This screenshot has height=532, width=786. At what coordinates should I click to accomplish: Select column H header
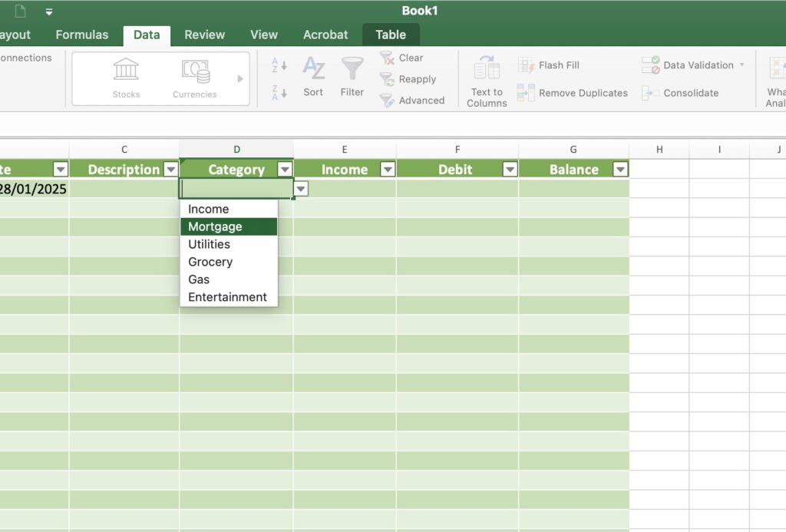659,150
